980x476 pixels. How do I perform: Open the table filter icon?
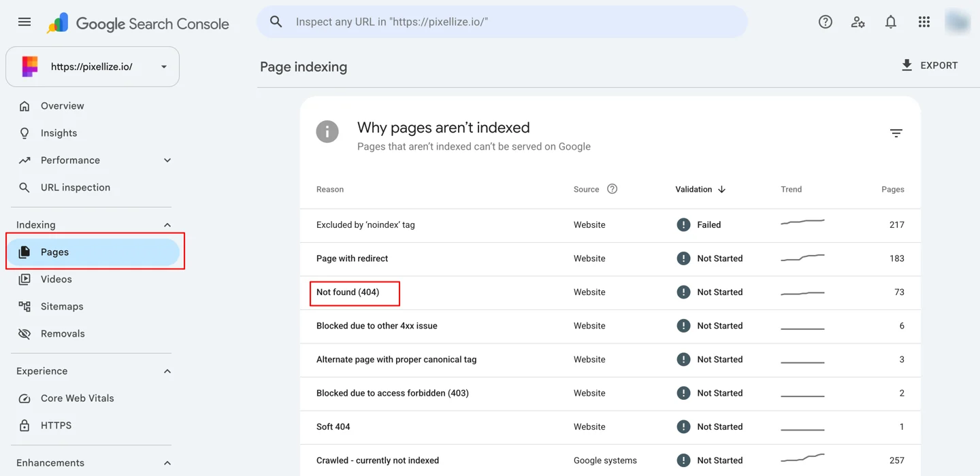pos(896,133)
